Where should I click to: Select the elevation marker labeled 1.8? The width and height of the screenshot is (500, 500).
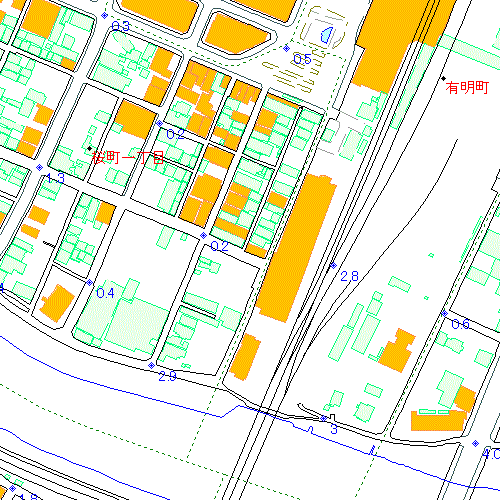[x=12, y=489]
